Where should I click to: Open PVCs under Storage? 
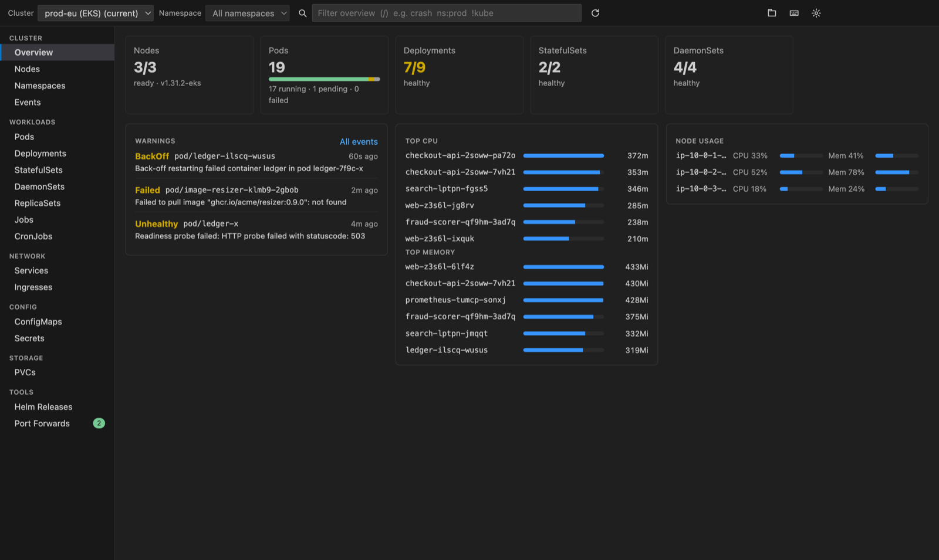57,372
